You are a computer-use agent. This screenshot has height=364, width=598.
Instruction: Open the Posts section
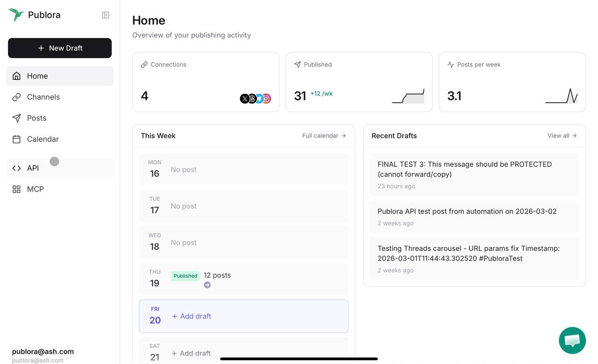tap(60, 118)
